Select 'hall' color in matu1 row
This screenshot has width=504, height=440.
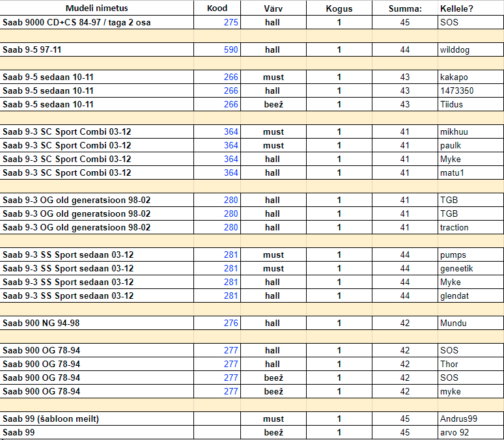pyautogui.click(x=273, y=172)
